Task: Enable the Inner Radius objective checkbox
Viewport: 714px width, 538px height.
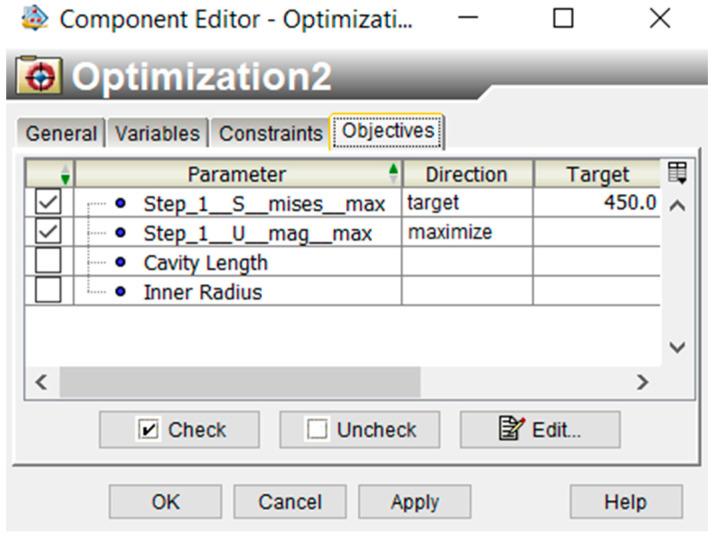Action: [47, 291]
